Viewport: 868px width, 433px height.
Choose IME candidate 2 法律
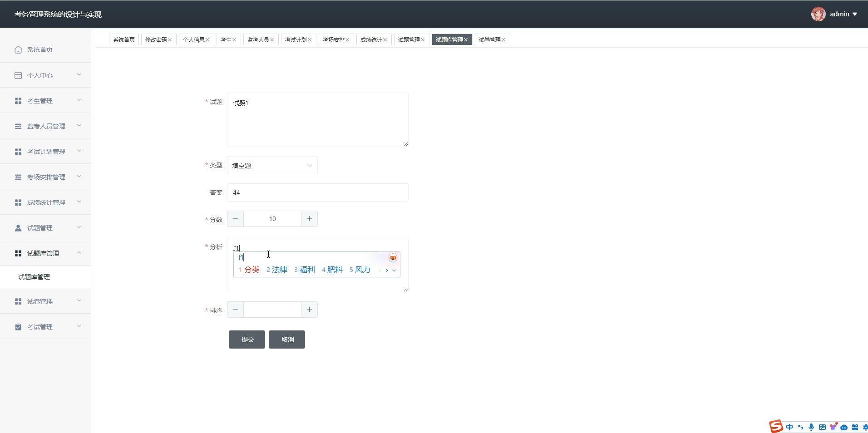[x=277, y=270]
